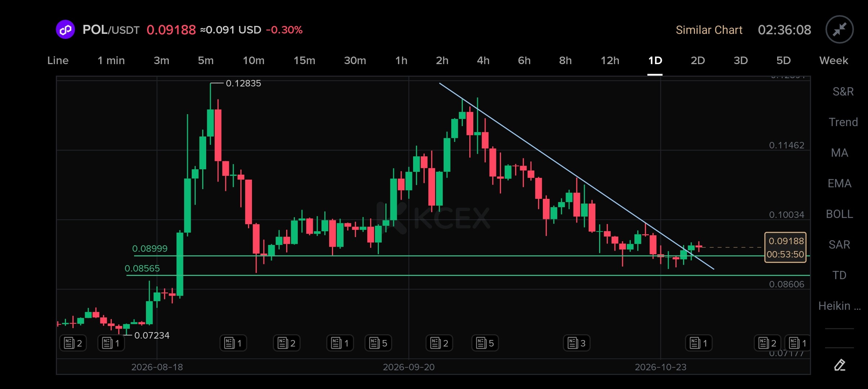Viewport: 868px width, 389px height.
Task: Select the 10m timeframe
Action: [x=253, y=61]
